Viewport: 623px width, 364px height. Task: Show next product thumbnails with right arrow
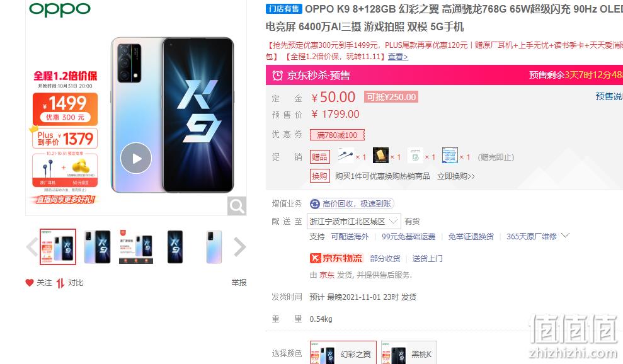(x=239, y=247)
